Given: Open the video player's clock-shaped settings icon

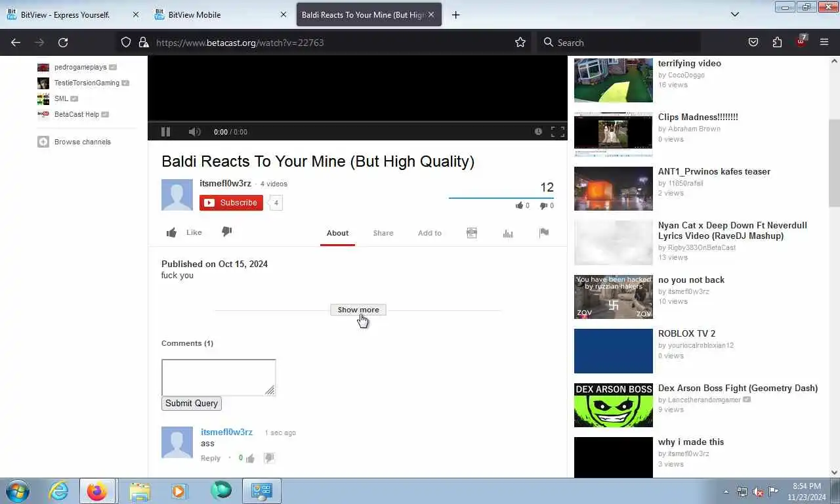Looking at the screenshot, I should (538, 132).
